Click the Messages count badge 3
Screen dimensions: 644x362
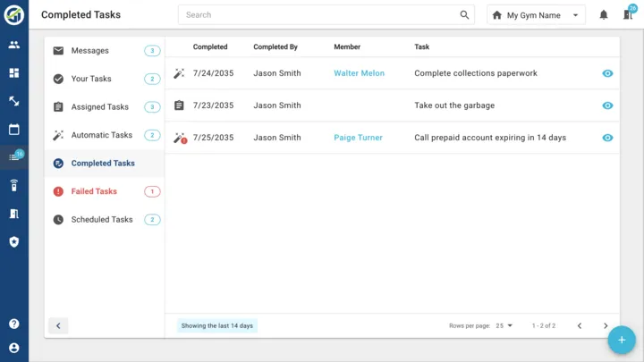pyautogui.click(x=152, y=51)
